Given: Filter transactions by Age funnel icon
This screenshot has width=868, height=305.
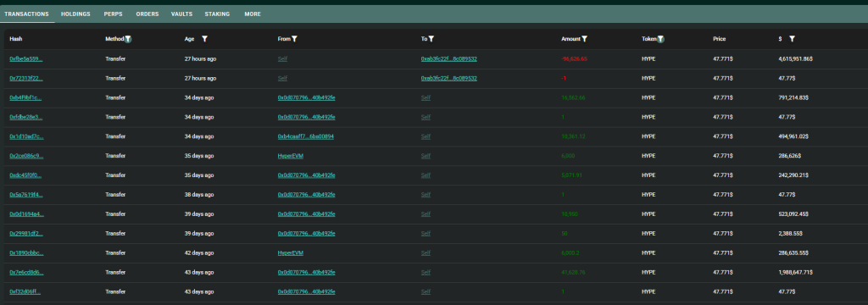Looking at the screenshot, I should click(x=205, y=39).
